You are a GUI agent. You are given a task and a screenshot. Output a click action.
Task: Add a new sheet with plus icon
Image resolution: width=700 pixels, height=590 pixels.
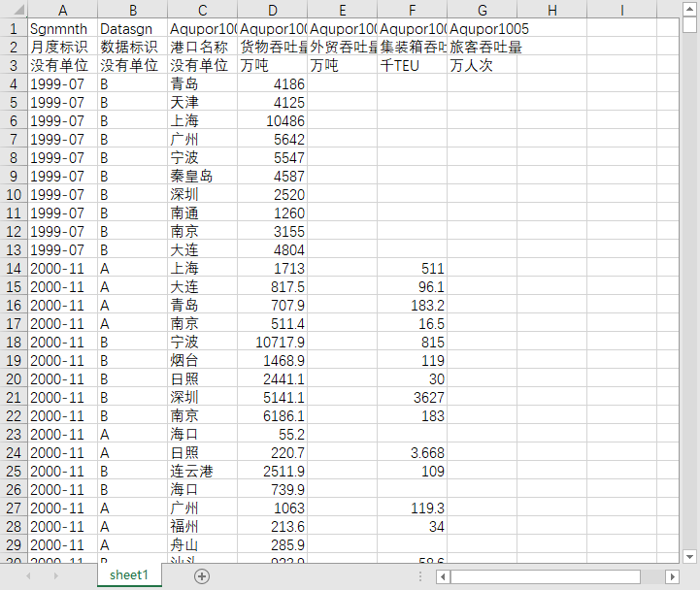(x=202, y=576)
